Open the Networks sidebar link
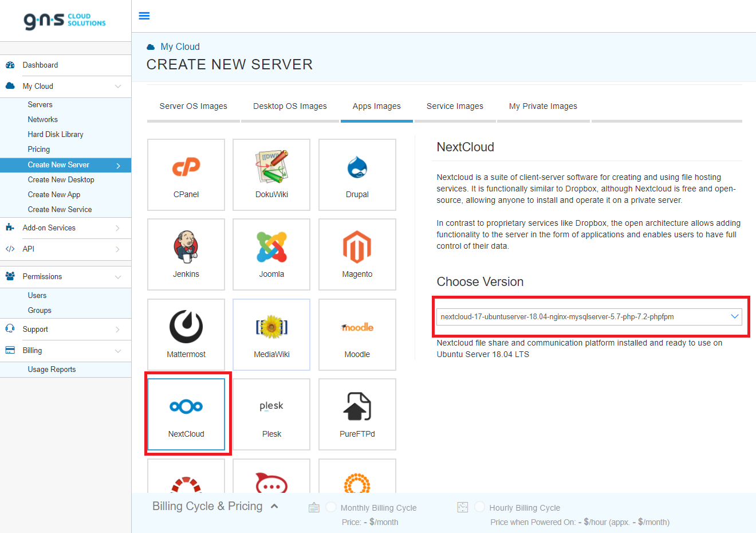This screenshot has height=533, width=756. pos(43,119)
